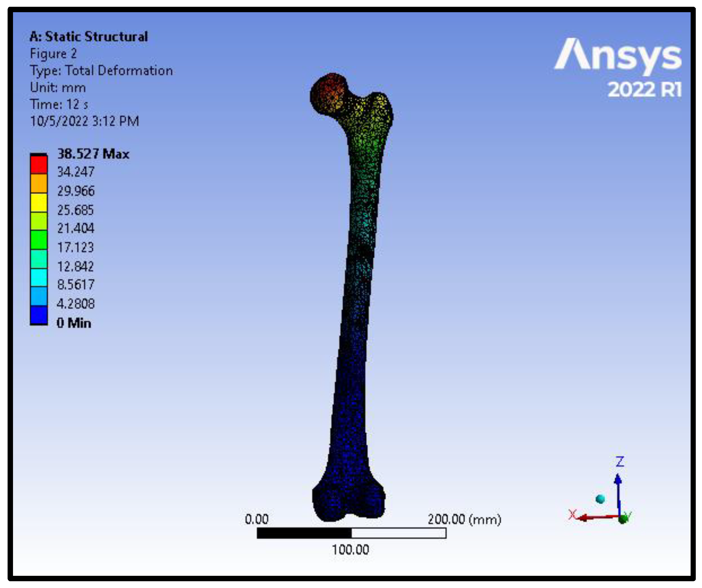Click the 2022 R1 version text
Image resolution: width=702 pixels, height=588 pixels.
point(644,90)
